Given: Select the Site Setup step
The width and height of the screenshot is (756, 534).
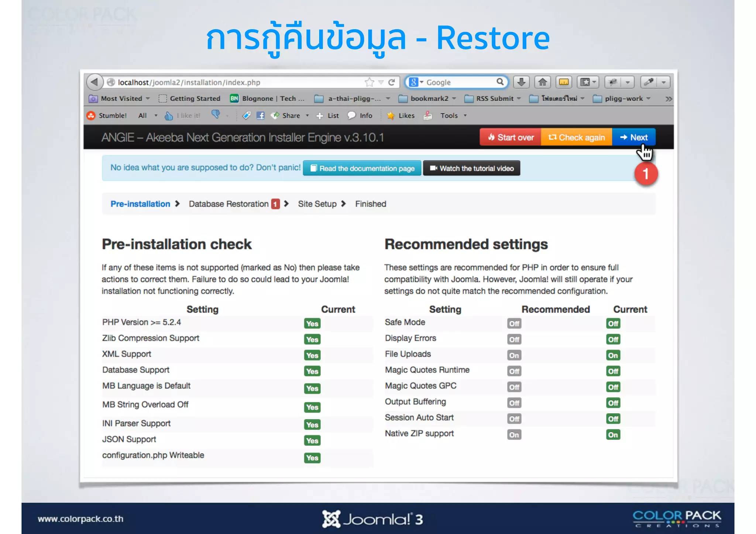Looking at the screenshot, I should point(317,204).
